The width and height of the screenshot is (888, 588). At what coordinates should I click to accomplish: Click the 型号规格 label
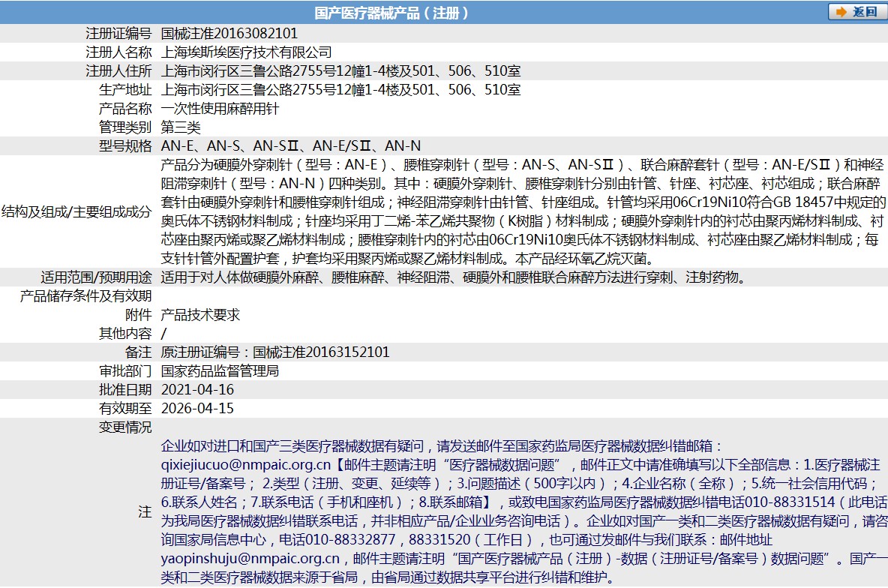coord(126,145)
